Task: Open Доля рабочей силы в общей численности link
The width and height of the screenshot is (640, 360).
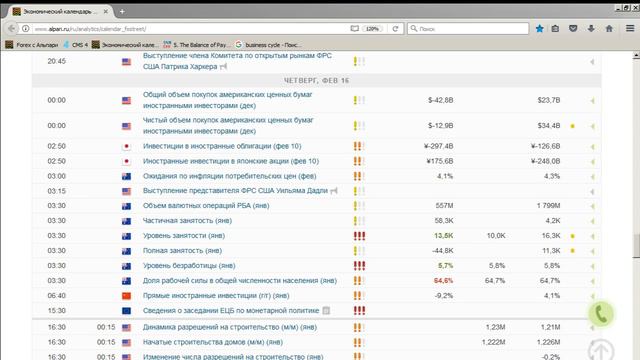Action: point(240,280)
